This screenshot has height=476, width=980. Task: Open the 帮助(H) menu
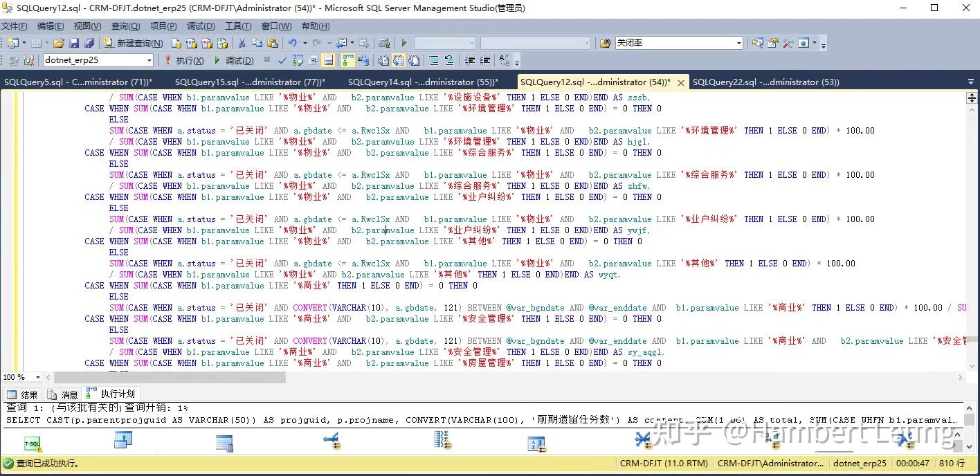[316, 26]
